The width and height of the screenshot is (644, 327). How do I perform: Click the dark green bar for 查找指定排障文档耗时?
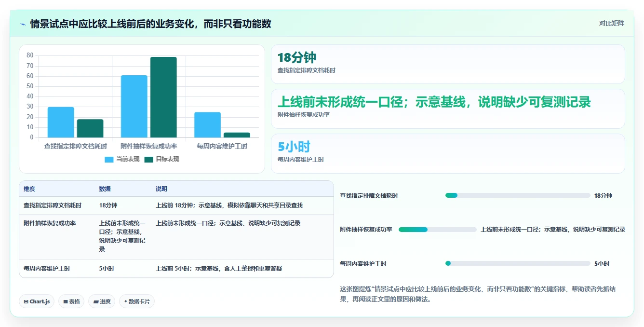pyautogui.click(x=90, y=128)
